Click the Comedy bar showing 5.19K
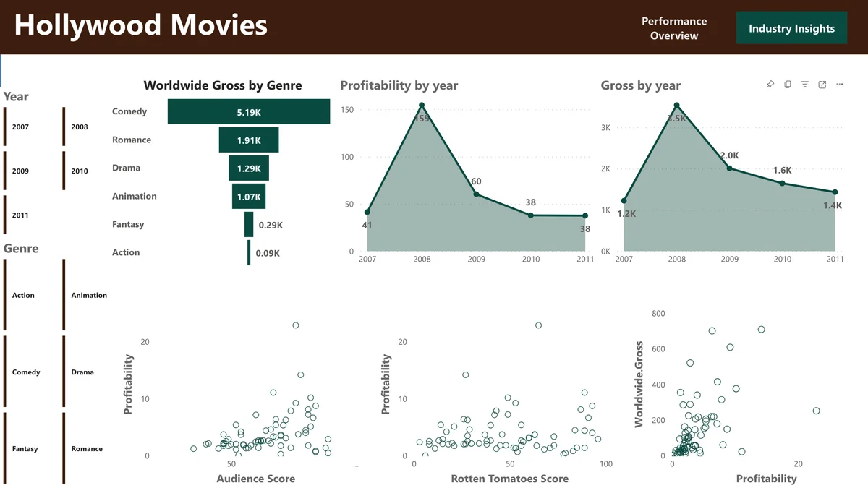The image size is (868, 488). pyautogui.click(x=249, y=111)
